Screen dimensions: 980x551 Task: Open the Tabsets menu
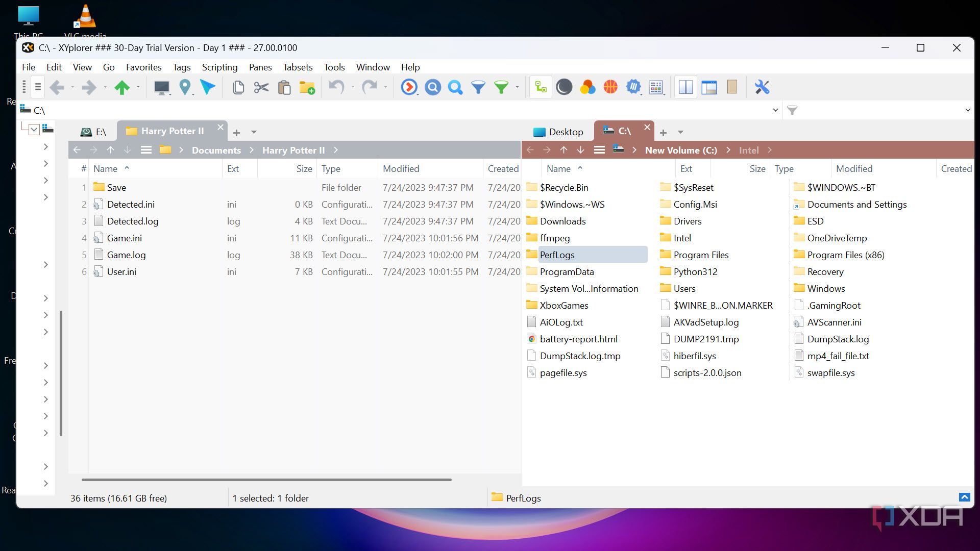298,67
